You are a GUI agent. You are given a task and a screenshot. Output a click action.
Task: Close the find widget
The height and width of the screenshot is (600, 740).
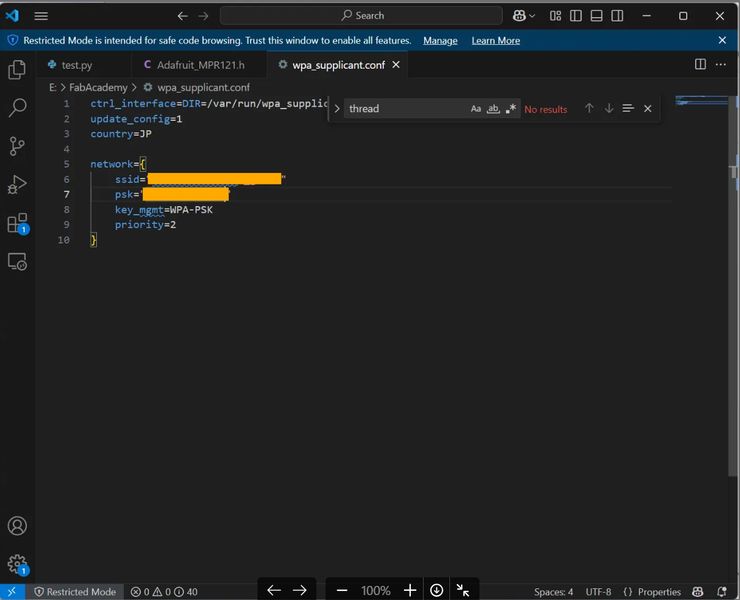coord(648,109)
